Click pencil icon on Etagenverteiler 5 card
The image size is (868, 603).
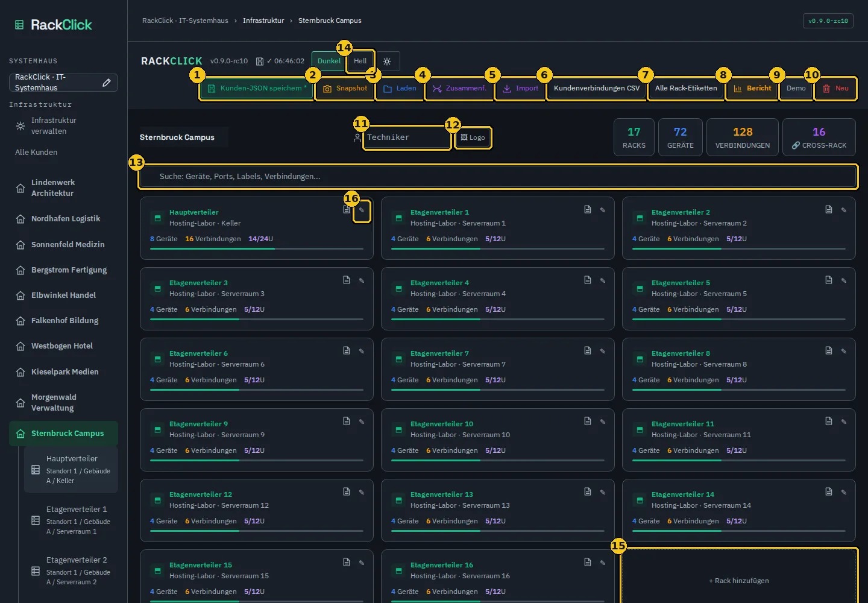(x=844, y=280)
